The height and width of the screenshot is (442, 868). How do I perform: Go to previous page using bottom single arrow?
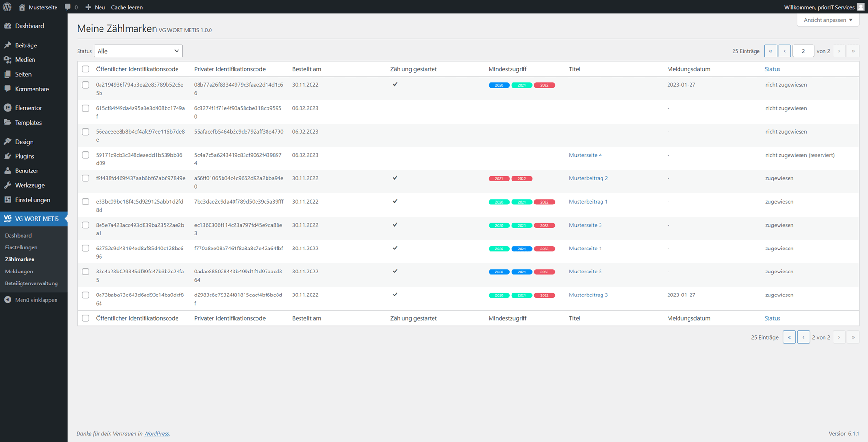803,337
